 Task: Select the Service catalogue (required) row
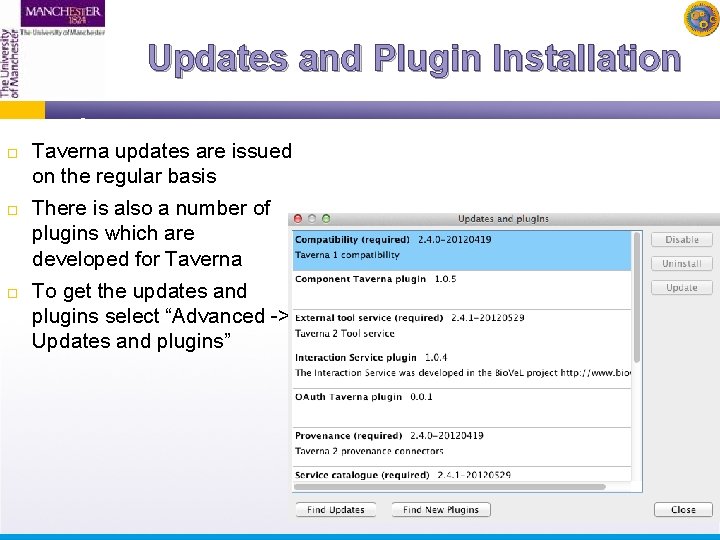coord(462,474)
